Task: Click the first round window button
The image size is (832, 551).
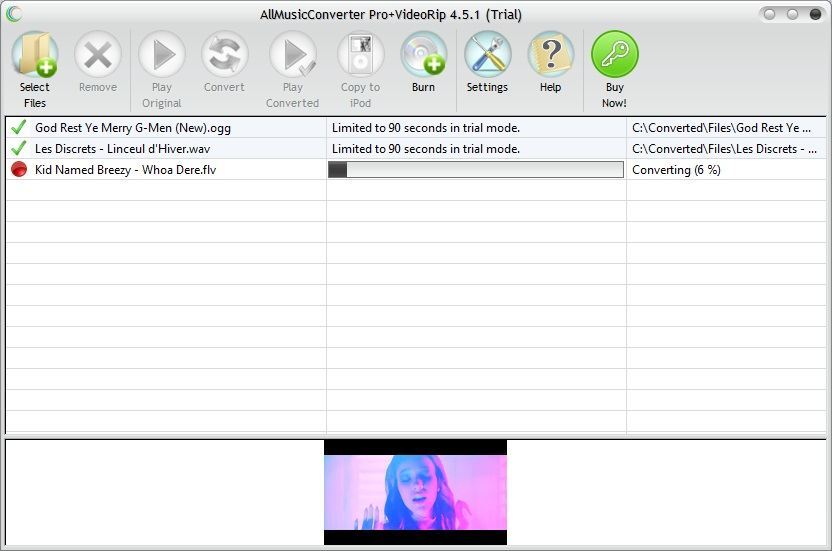Action: 769,14
